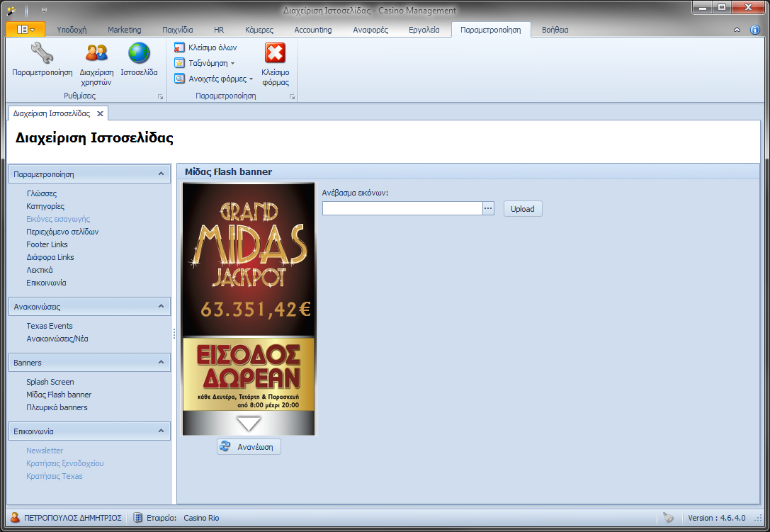Click the user icon in status bar
The image size is (770, 532).
[x=15, y=518]
